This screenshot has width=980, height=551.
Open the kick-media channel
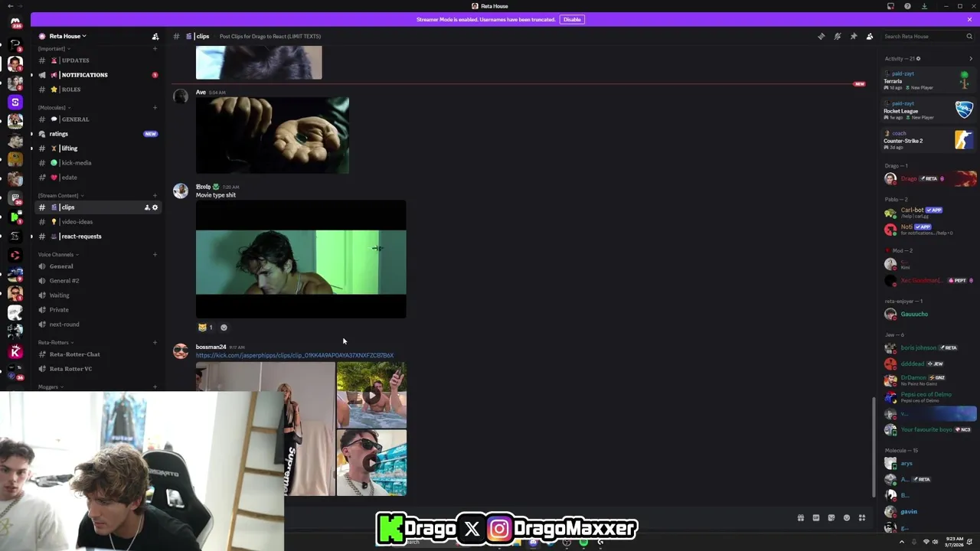[x=97, y=163]
